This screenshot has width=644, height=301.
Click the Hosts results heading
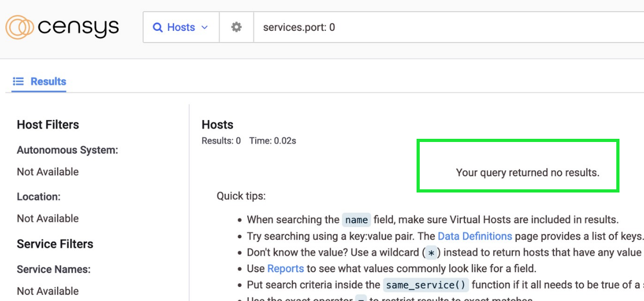(x=217, y=124)
